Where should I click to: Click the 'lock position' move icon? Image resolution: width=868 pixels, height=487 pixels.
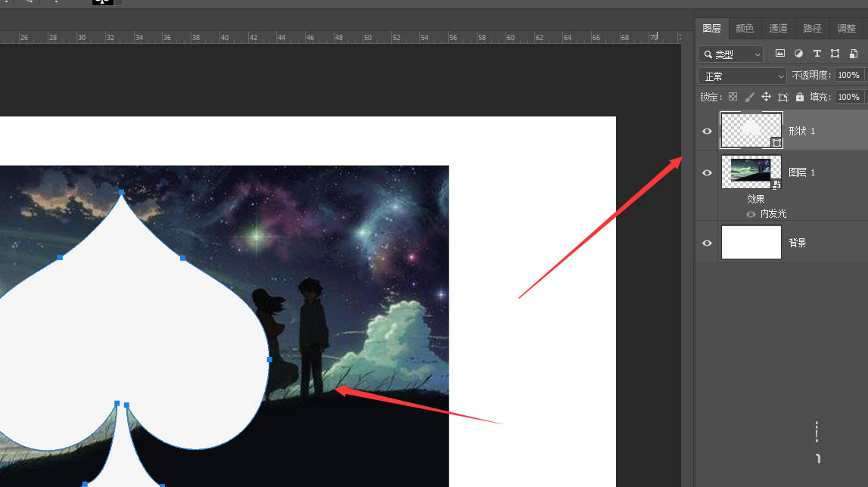click(766, 97)
